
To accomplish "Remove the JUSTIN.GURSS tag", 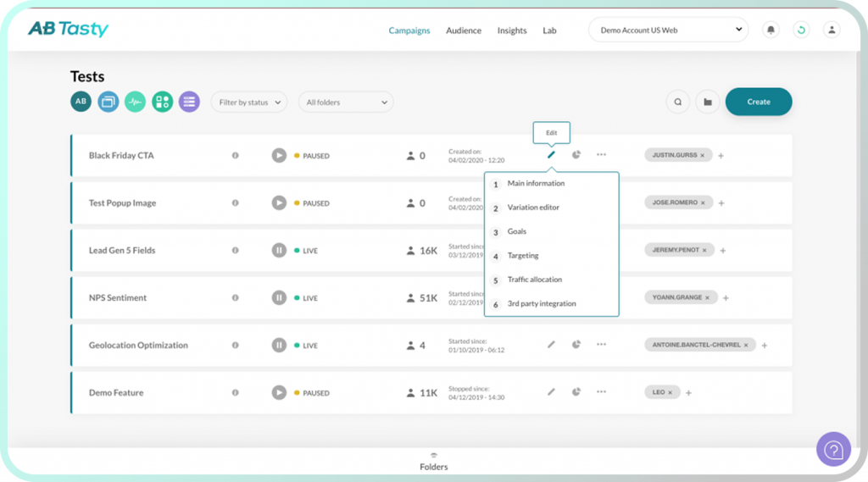I will tap(702, 156).
